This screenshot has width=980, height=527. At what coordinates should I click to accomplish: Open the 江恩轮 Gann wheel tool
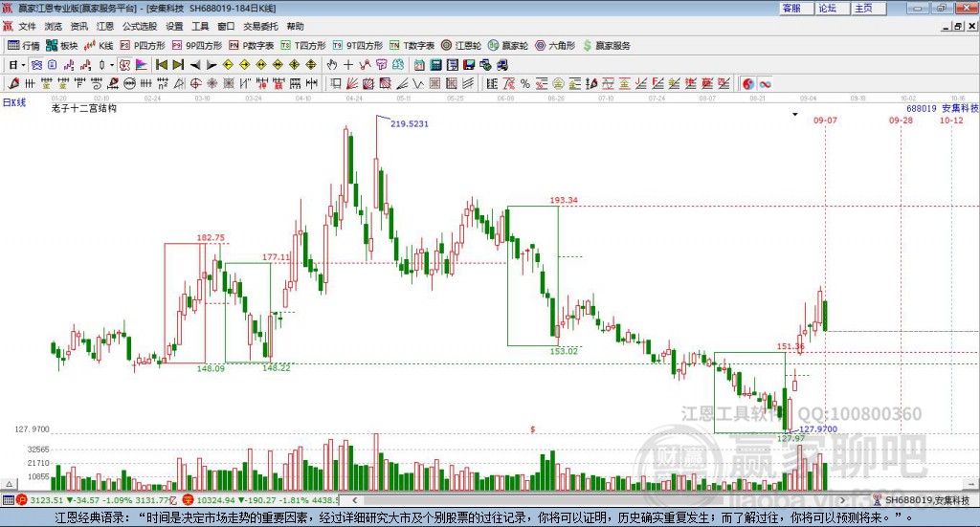pyautogui.click(x=461, y=46)
